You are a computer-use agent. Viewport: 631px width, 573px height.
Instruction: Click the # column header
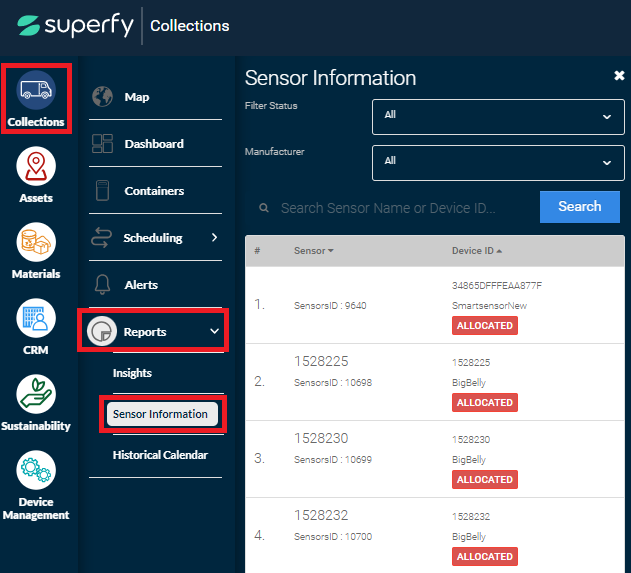[257, 251]
